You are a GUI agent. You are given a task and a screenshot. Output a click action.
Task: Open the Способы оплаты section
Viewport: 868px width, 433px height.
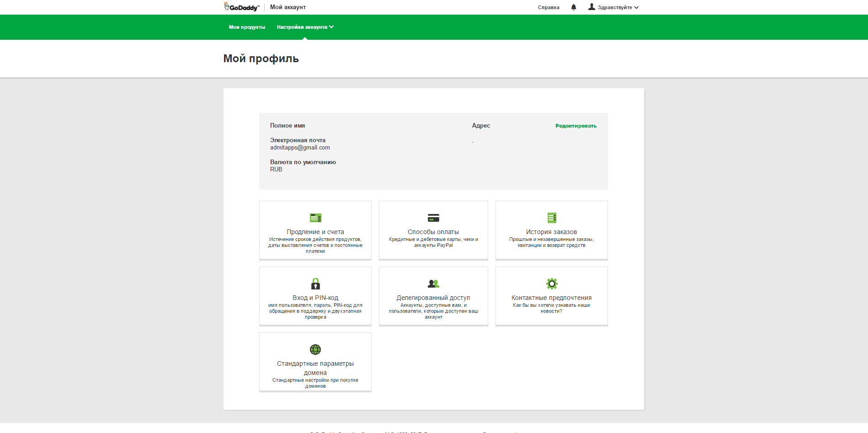[433, 232]
